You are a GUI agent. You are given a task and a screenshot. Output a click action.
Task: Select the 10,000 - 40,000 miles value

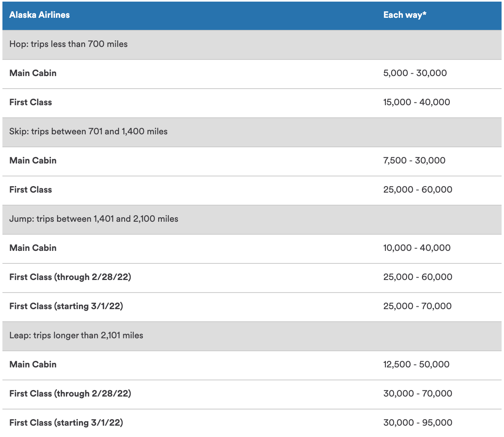(x=417, y=248)
